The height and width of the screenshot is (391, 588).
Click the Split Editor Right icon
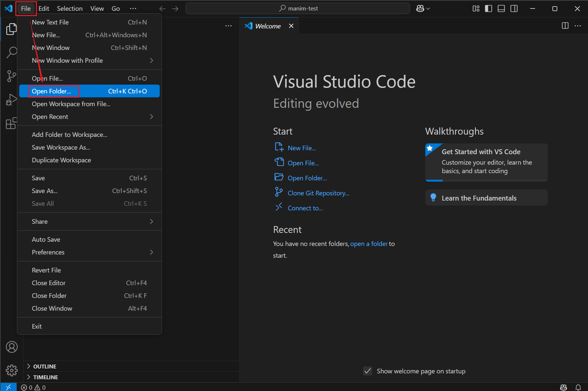(565, 26)
